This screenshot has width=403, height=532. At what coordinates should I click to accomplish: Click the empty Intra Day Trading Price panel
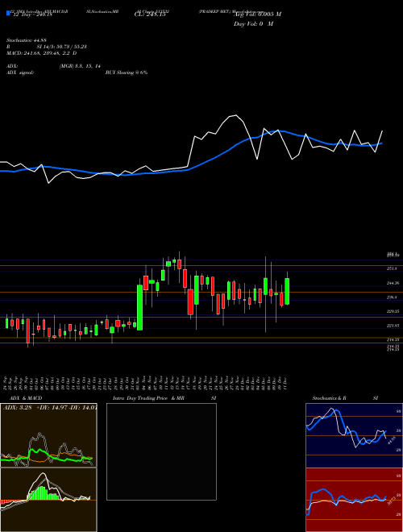click(x=161, y=451)
